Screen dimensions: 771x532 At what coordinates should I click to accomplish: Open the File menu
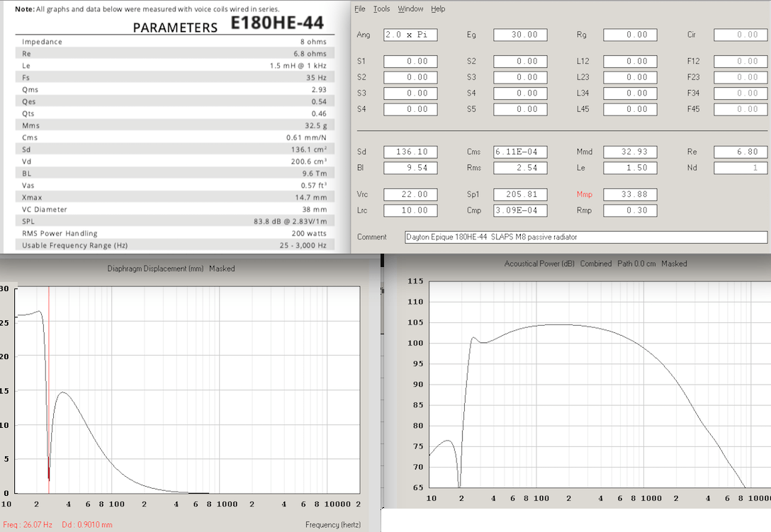coord(360,9)
